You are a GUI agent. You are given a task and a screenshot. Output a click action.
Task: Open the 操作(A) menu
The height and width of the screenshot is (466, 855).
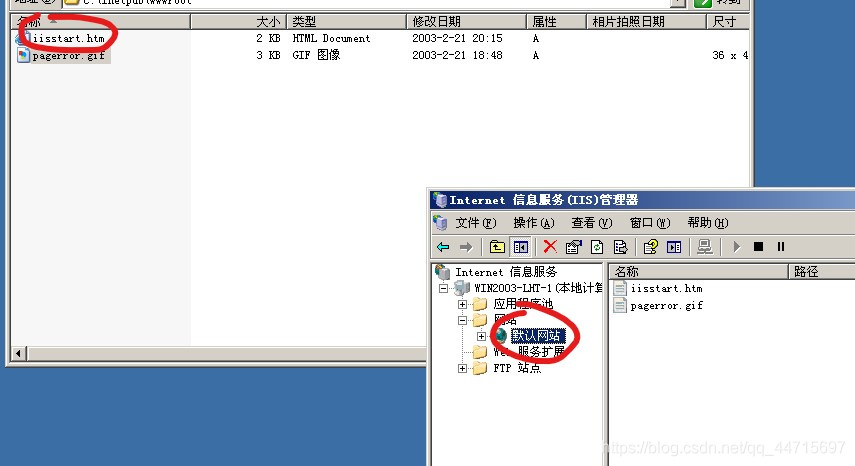coord(534,223)
